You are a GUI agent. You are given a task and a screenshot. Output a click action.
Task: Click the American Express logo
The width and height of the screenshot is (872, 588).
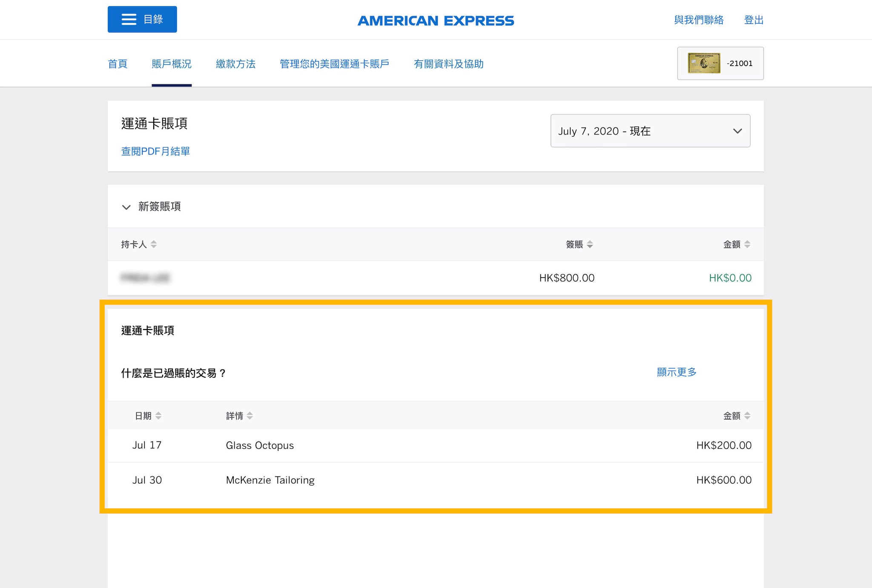(x=436, y=20)
